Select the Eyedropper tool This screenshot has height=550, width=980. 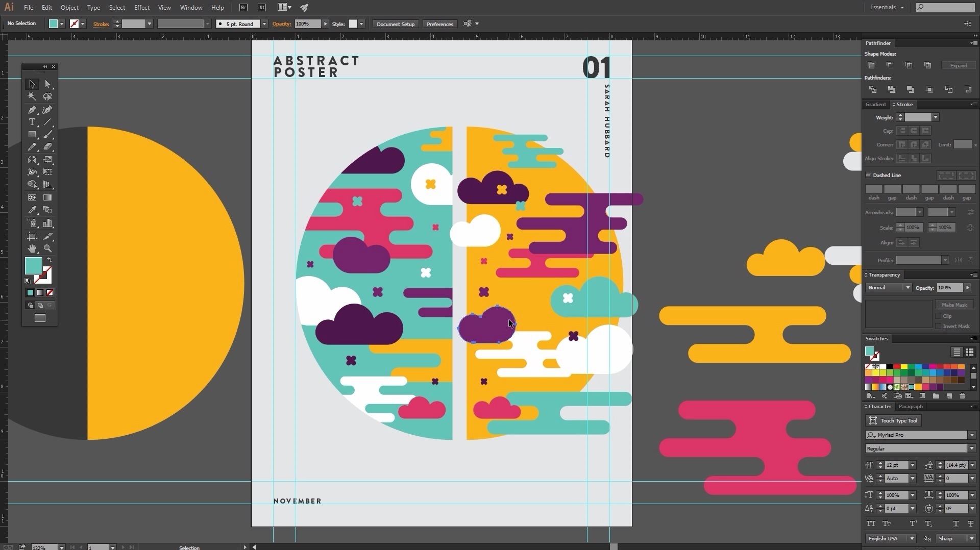(x=32, y=210)
